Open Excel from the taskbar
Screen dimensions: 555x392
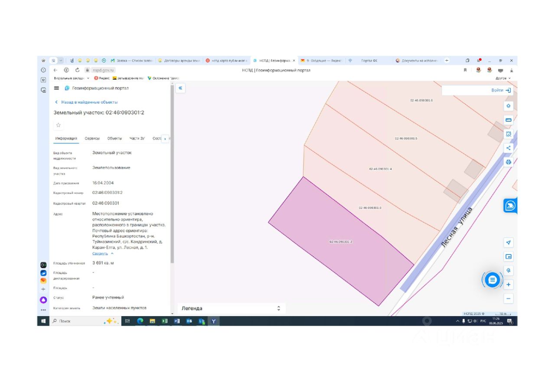click(165, 321)
